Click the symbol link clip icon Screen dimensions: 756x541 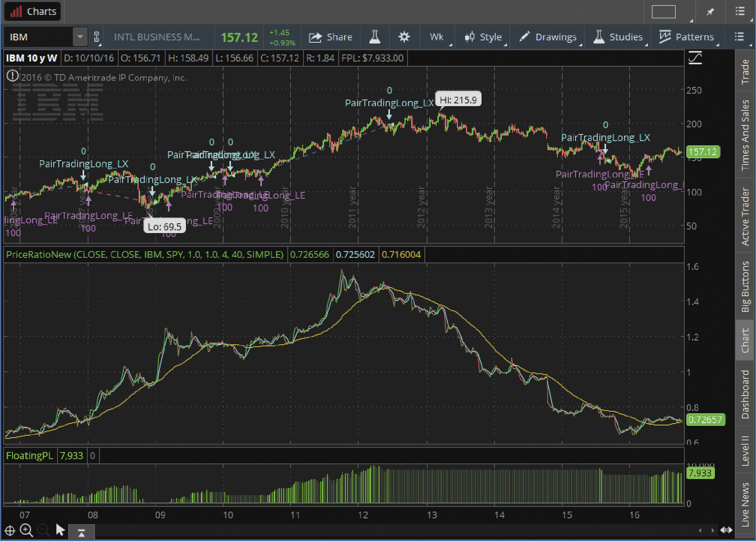[97, 37]
